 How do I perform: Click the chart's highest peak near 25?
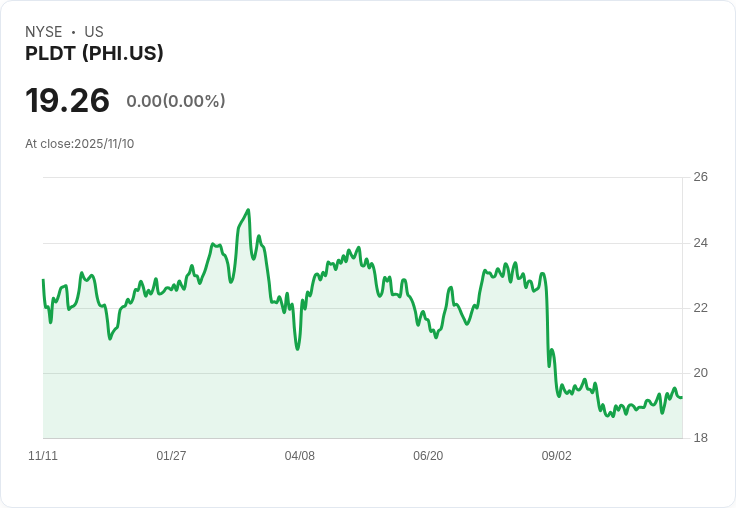[x=248, y=210]
